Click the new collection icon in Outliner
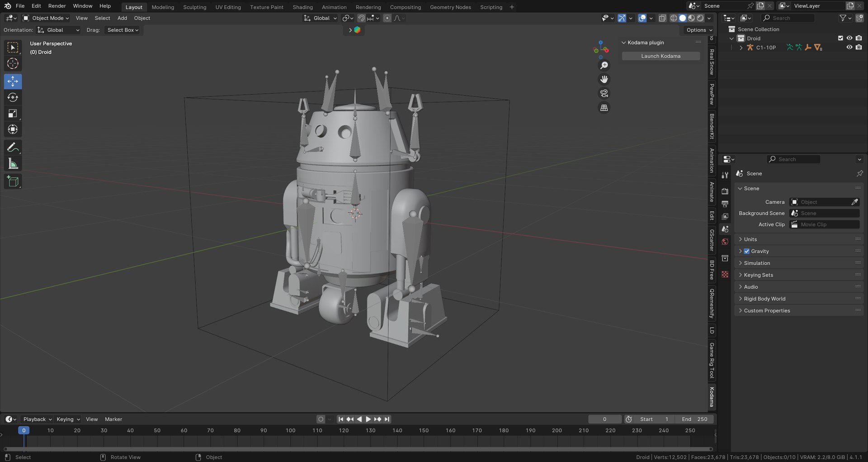Image resolution: width=868 pixels, height=462 pixels. 859,18
